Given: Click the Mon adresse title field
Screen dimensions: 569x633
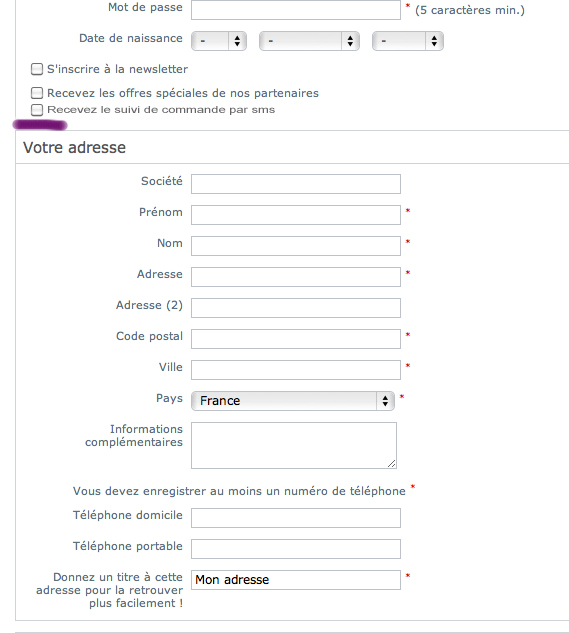Looking at the screenshot, I should [296, 580].
